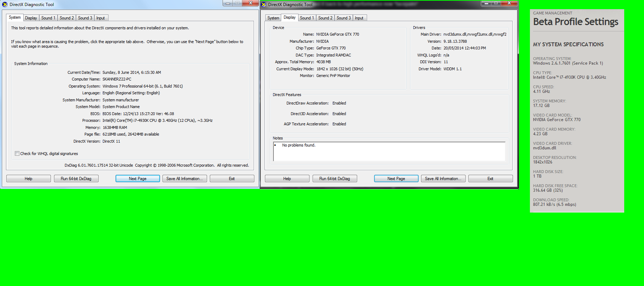644x286 pixels.
Task: Click driver date 20/05/2014 value
Action: 465,48
